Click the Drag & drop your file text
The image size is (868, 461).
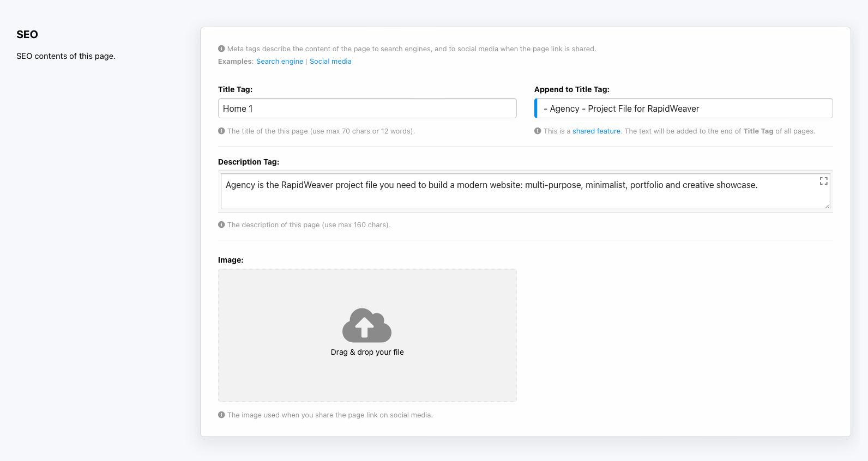point(367,353)
